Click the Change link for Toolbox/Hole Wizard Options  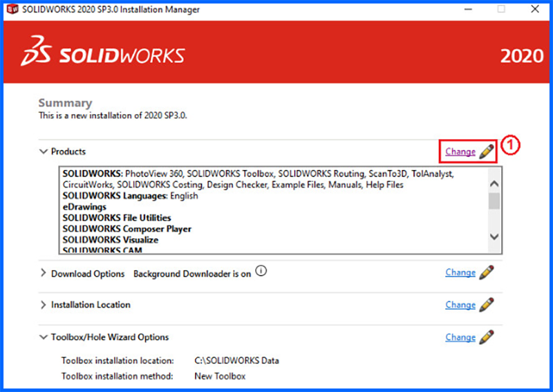[x=460, y=337]
